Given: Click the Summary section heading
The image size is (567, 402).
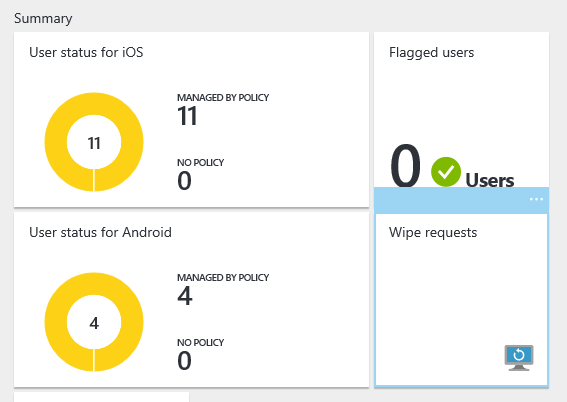Looking at the screenshot, I should [x=43, y=18].
